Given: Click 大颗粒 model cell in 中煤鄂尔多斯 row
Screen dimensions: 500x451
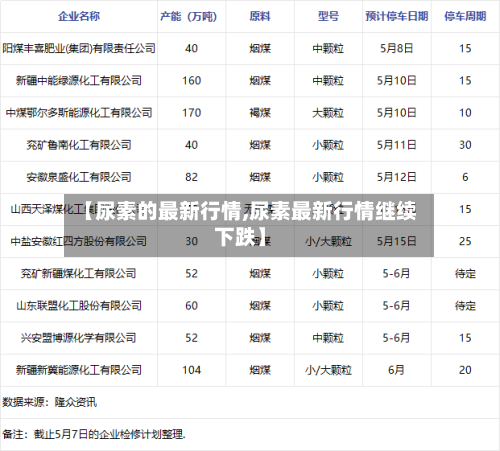Looking at the screenshot, I should tap(328, 113).
